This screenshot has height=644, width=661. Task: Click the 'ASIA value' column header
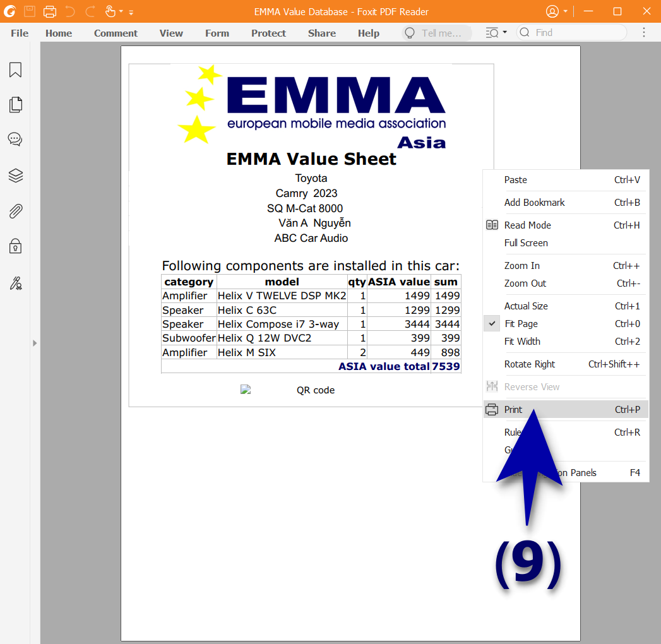(x=399, y=282)
